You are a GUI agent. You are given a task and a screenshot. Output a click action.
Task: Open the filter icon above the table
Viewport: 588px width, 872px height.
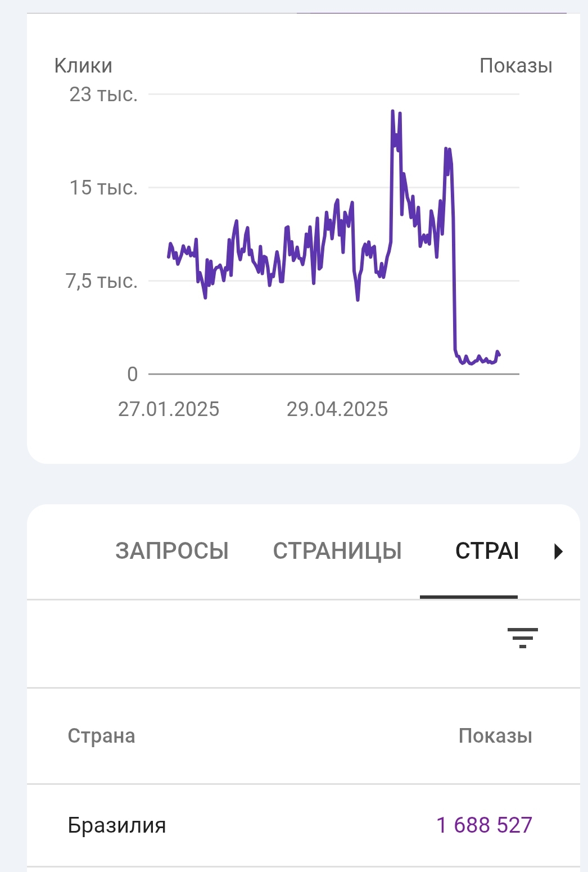click(523, 638)
